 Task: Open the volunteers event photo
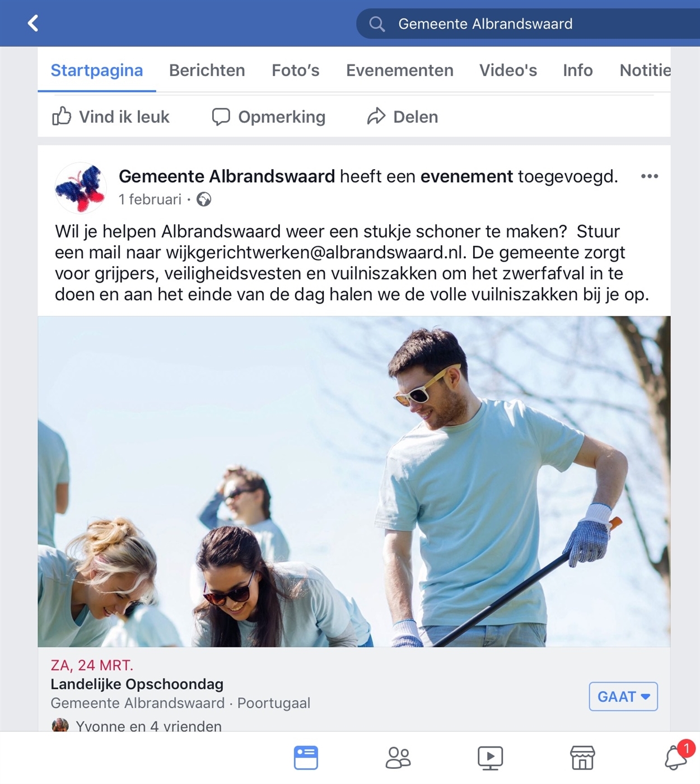point(354,482)
